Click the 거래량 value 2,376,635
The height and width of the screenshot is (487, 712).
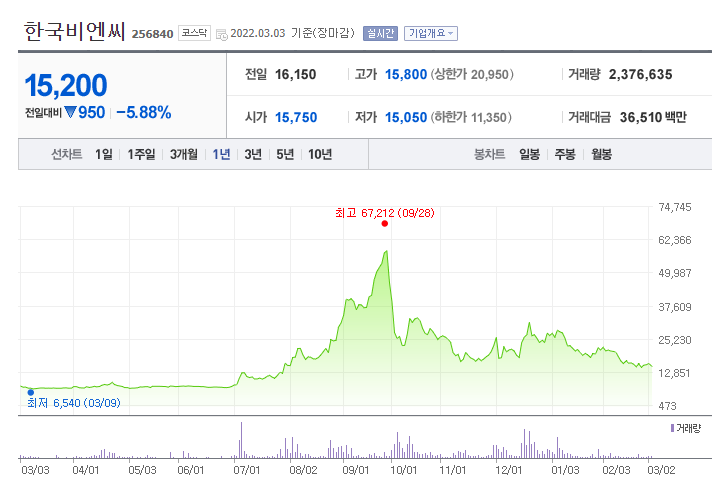tap(640, 74)
